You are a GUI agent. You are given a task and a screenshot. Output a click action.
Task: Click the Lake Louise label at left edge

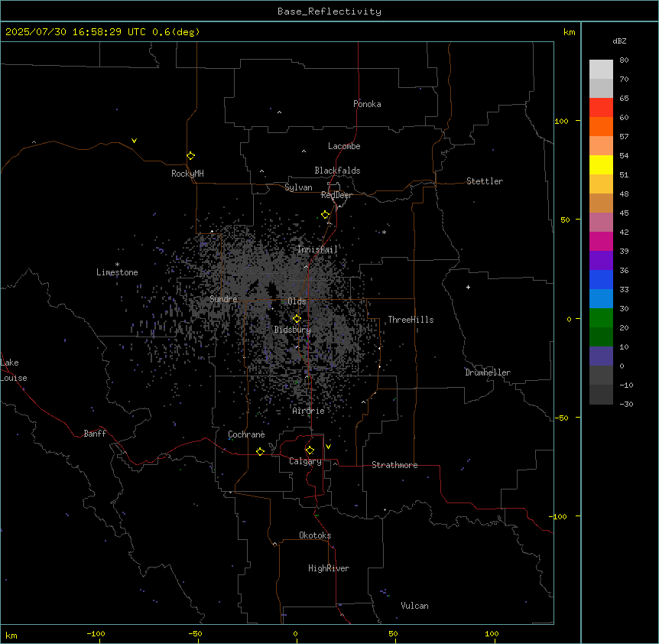click(x=14, y=370)
